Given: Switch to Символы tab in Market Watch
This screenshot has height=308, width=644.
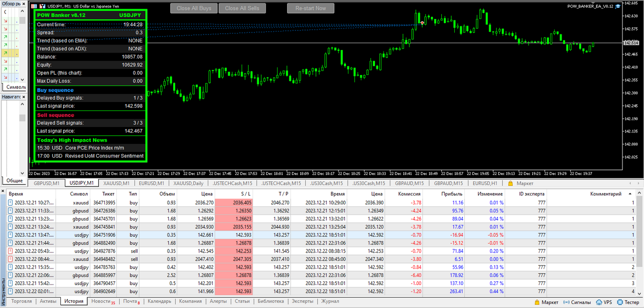Looking at the screenshot, I should pyautogui.click(x=16, y=87).
